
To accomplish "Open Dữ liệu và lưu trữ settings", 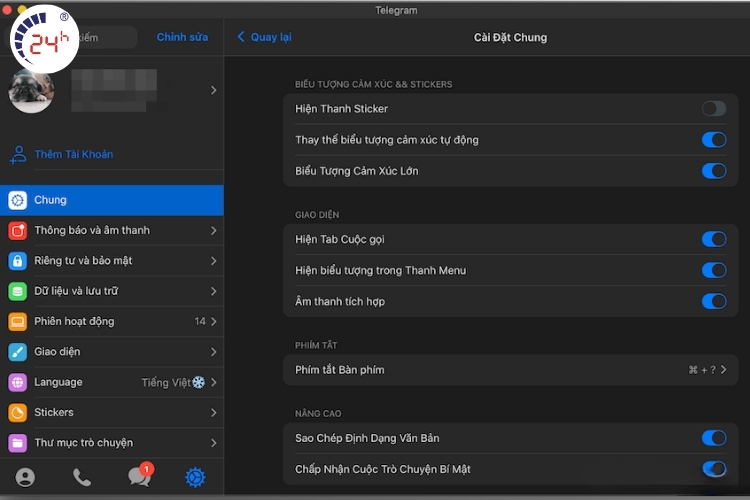I will coord(112,291).
